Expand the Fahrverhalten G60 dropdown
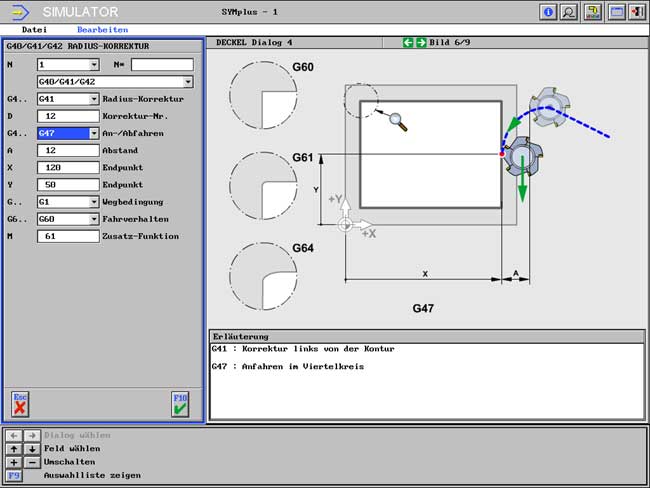This screenshot has height=488, width=650. coord(94,219)
